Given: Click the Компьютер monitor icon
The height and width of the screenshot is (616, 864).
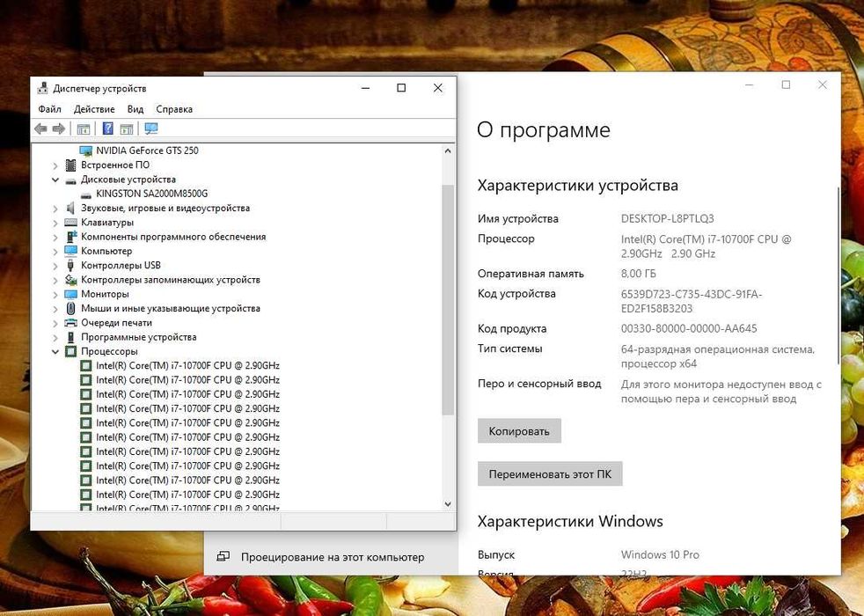Looking at the screenshot, I should [70, 252].
